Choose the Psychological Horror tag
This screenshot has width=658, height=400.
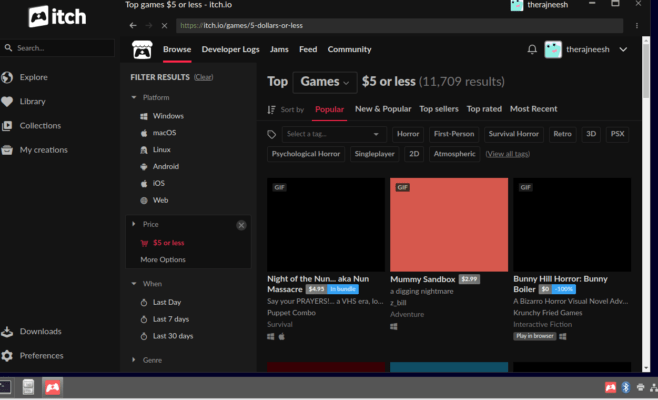pyautogui.click(x=306, y=154)
